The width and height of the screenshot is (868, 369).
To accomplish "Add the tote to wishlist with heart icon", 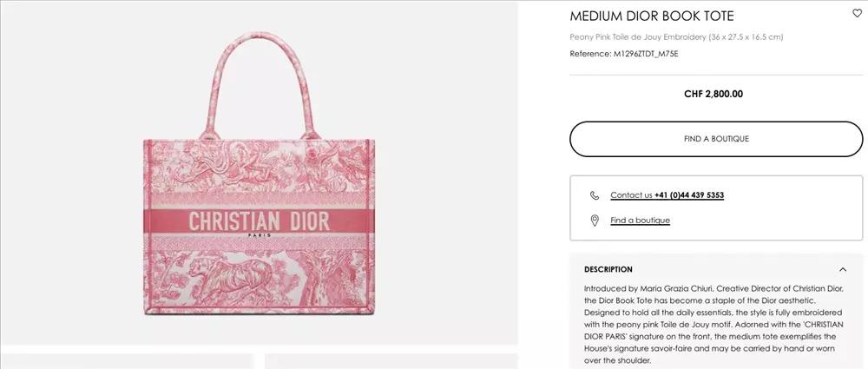I will click(857, 13).
